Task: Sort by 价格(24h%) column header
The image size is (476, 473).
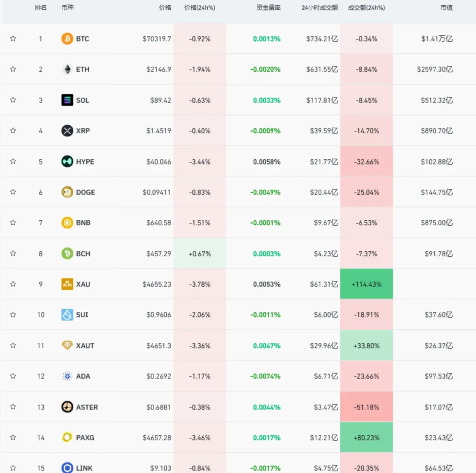Action: pos(200,8)
